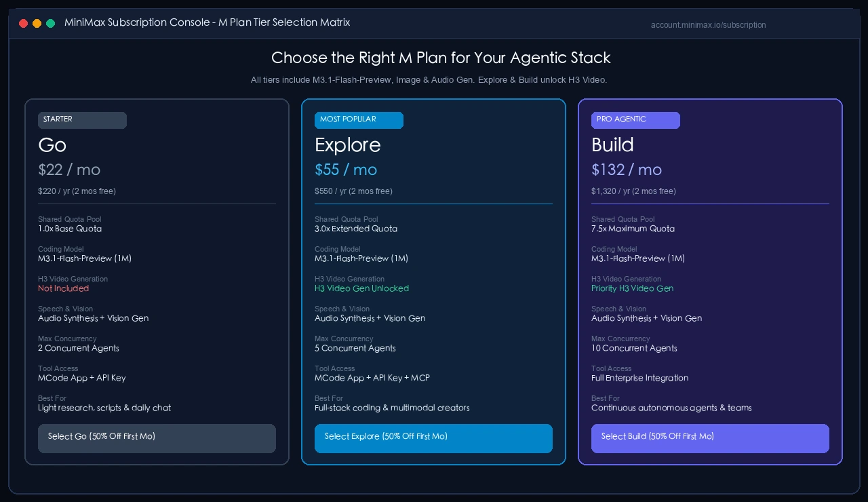Click the 'Priority H3 Video Gen' text

coord(632,288)
